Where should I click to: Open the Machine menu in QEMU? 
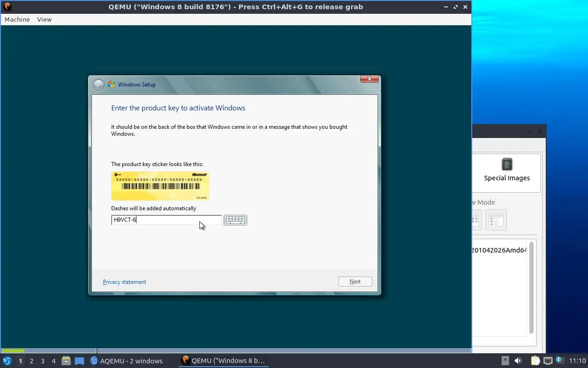point(17,19)
